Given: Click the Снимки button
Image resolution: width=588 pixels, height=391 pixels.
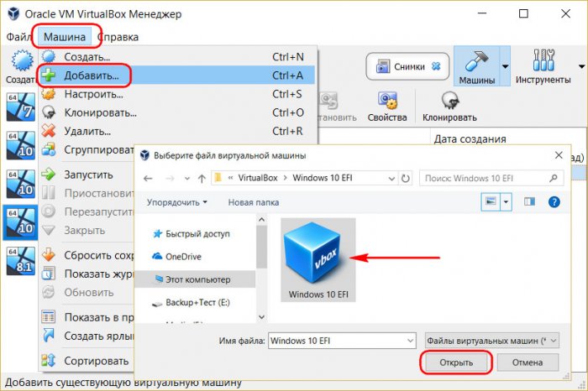Looking at the screenshot, I should pos(407,66).
